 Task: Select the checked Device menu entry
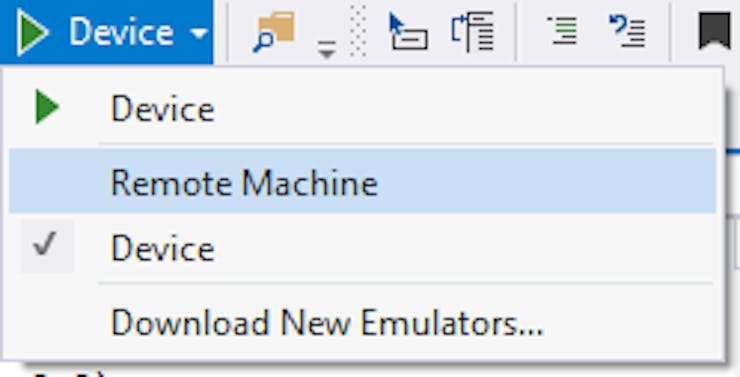[362, 247]
